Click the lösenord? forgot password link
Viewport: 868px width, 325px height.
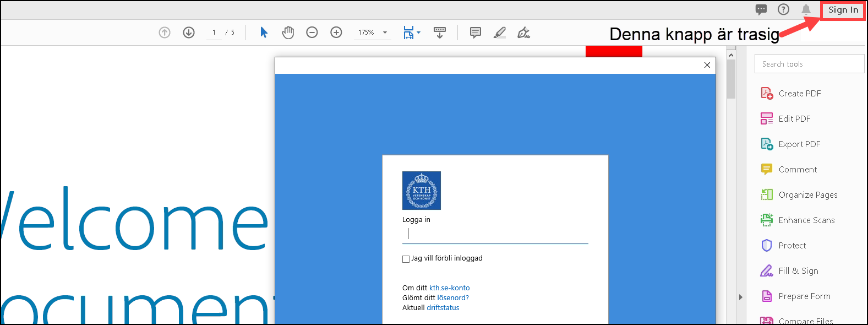(453, 297)
